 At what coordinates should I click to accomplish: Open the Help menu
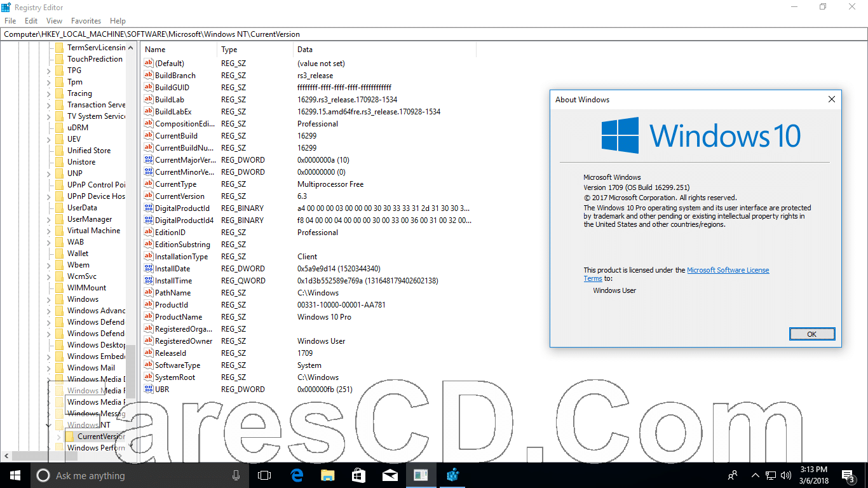[x=118, y=21]
